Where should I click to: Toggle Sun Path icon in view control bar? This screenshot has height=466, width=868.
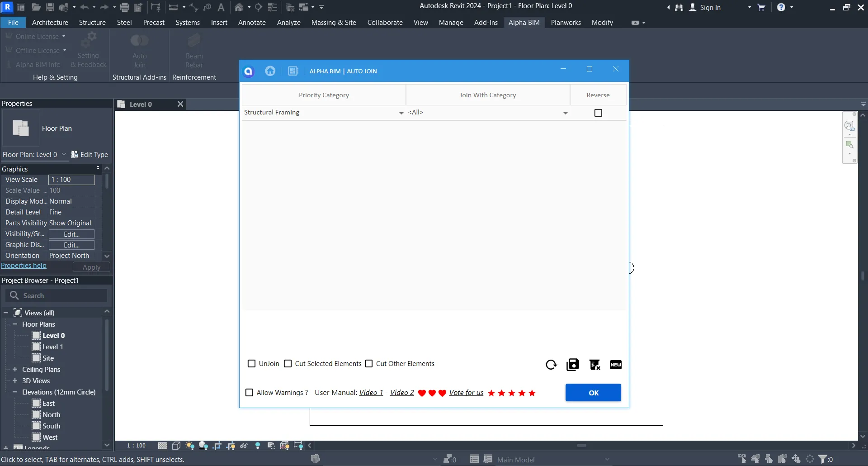(190, 446)
